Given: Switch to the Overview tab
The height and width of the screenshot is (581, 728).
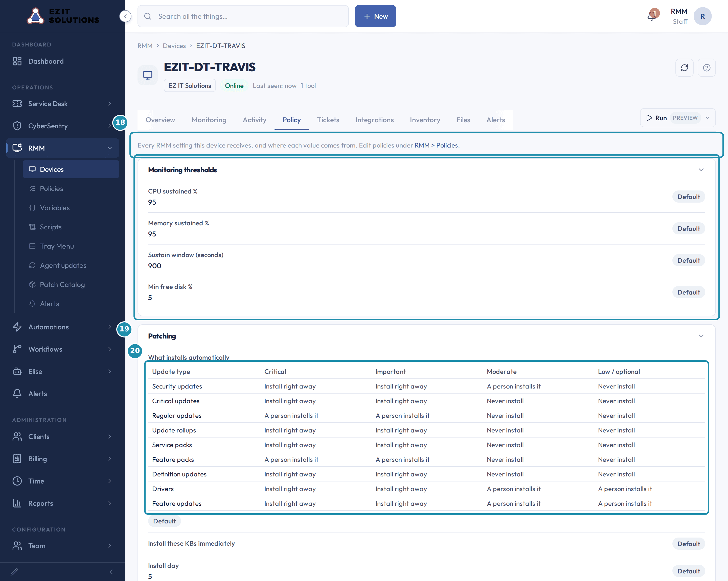Looking at the screenshot, I should coord(160,120).
